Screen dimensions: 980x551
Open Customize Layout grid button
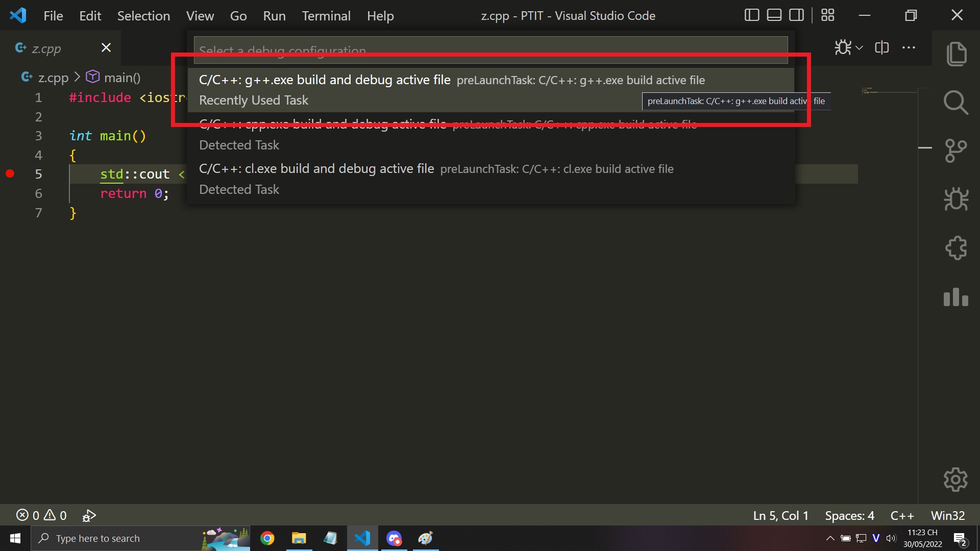tap(828, 15)
